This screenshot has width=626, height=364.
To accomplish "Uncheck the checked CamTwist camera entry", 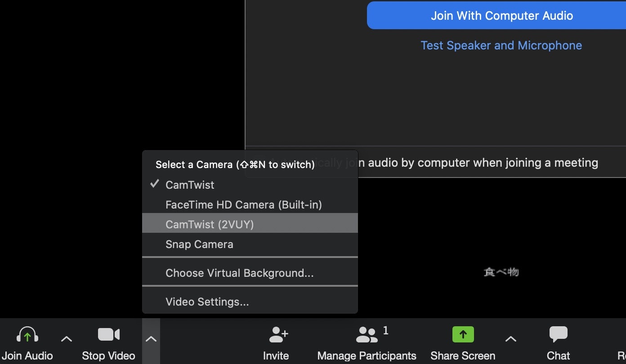I will point(190,185).
